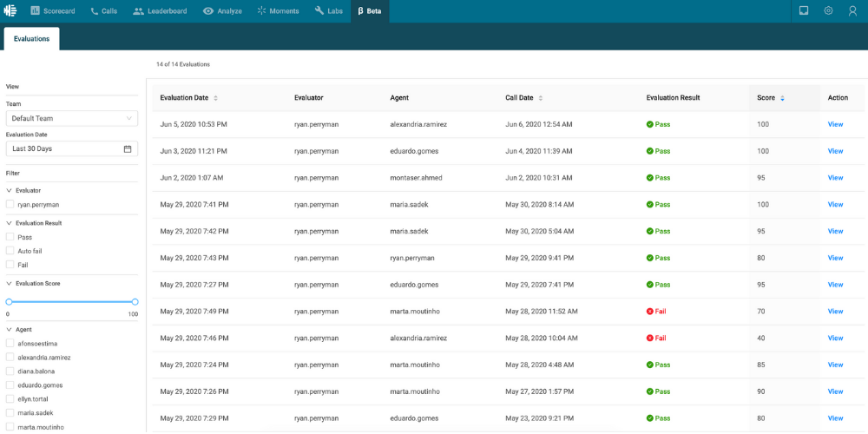The width and height of the screenshot is (868, 434).
Task: Select the Beta menu item
Action: pyautogui.click(x=370, y=11)
